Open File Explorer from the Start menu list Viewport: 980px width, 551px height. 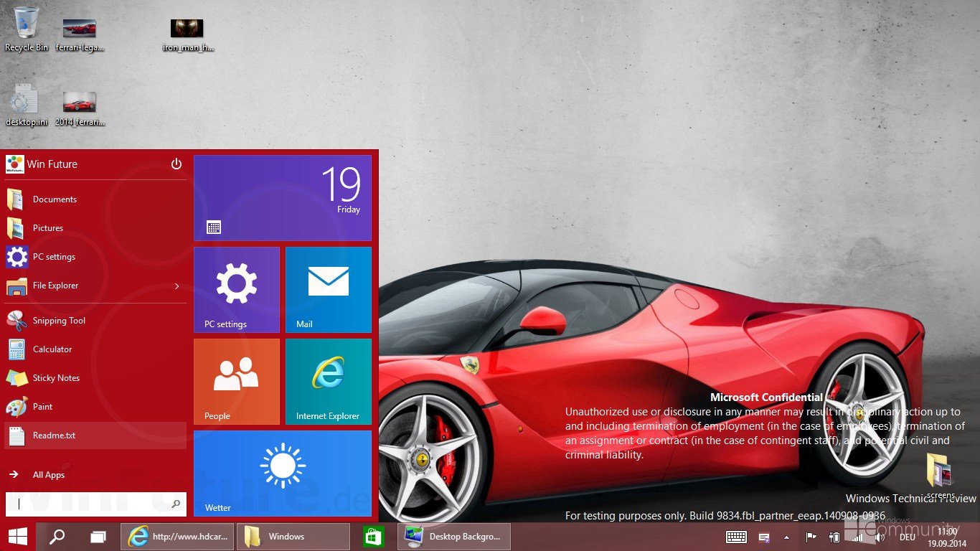tap(86, 286)
